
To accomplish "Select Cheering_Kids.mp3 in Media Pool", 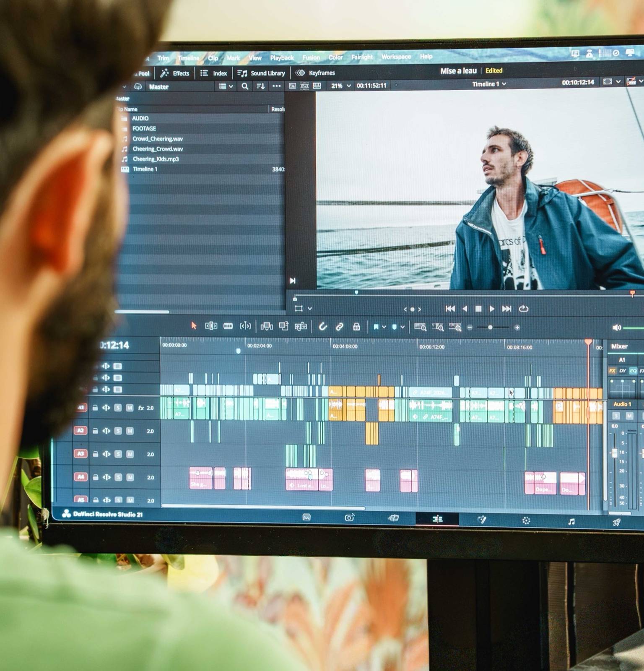I will point(156,159).
